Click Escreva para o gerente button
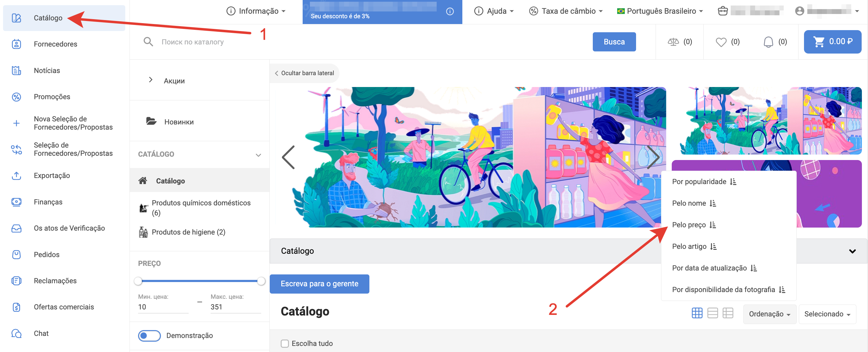This screenshot has width=868, height=352. click(x=319, y=284)
